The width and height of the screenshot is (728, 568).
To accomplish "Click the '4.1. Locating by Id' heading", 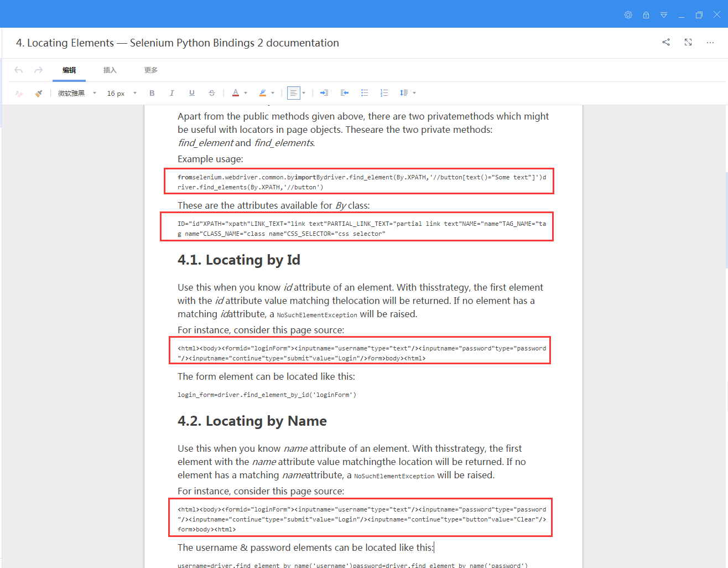I will click(239, 260).
